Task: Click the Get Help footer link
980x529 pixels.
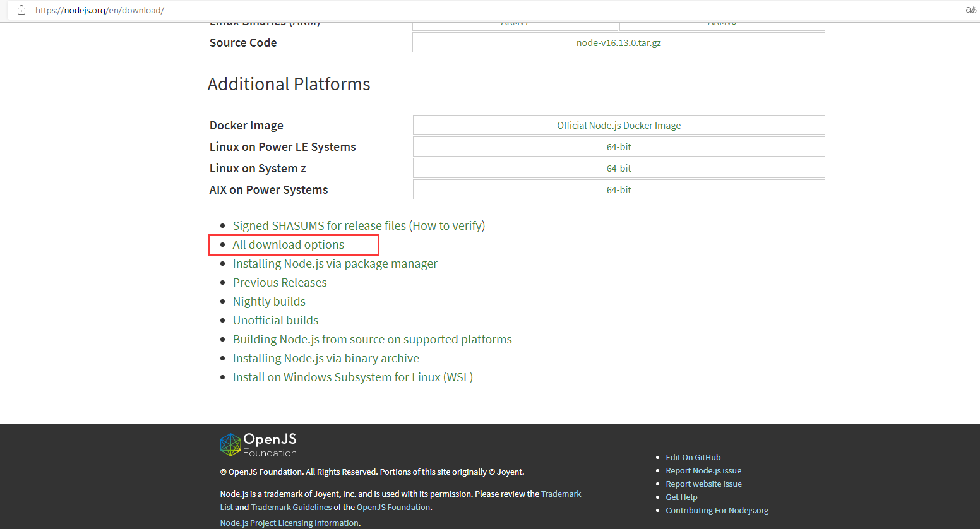Action: (681, 497)
